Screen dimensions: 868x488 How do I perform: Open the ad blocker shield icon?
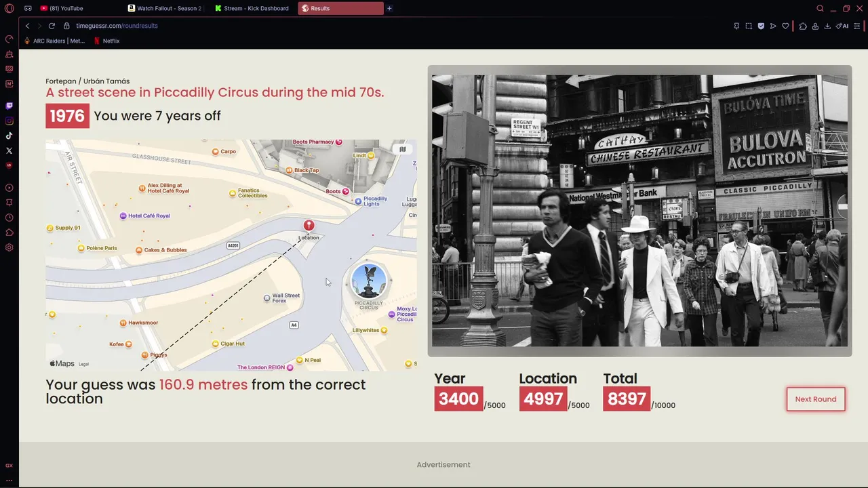click(761, 26)
